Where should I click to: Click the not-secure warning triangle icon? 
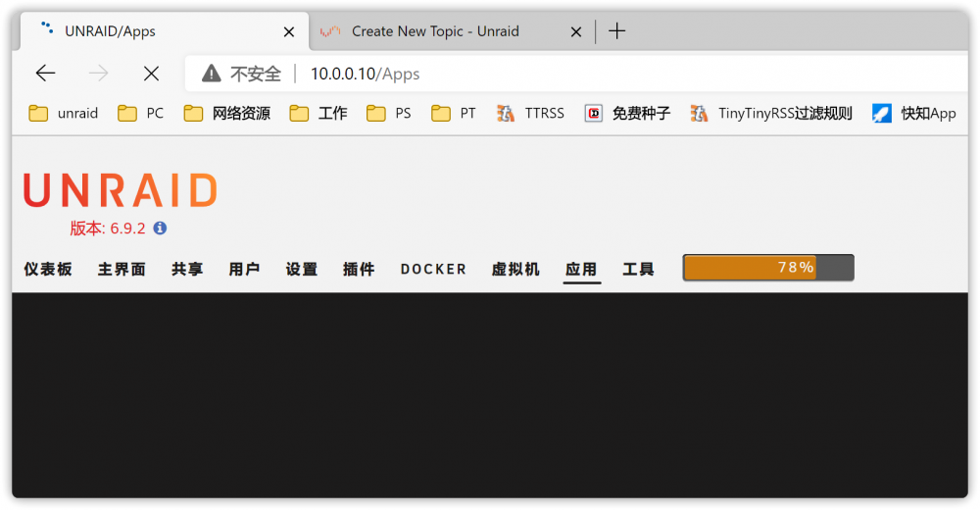[x=212, y=74]
